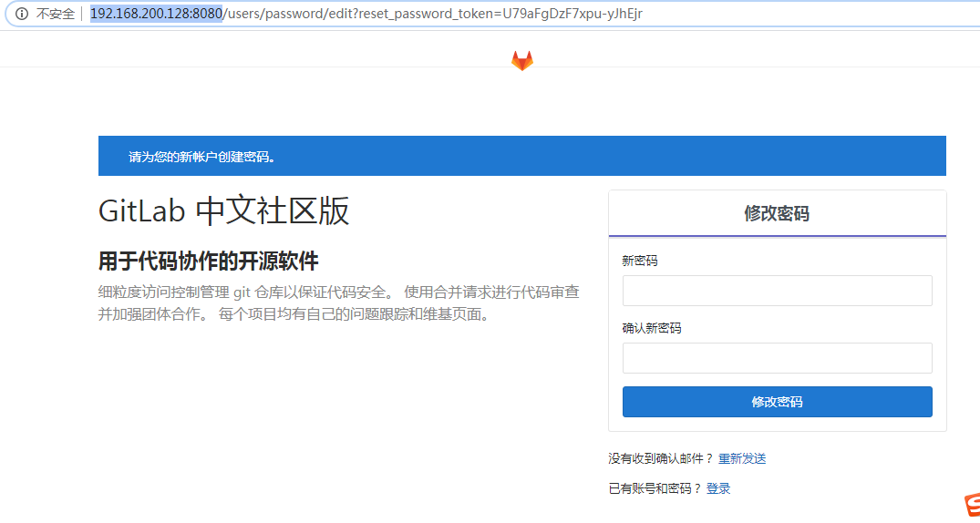This screenshot has height=523, width=980.
Task: Click the site info icon in address bar
Action: coord(22,14)
